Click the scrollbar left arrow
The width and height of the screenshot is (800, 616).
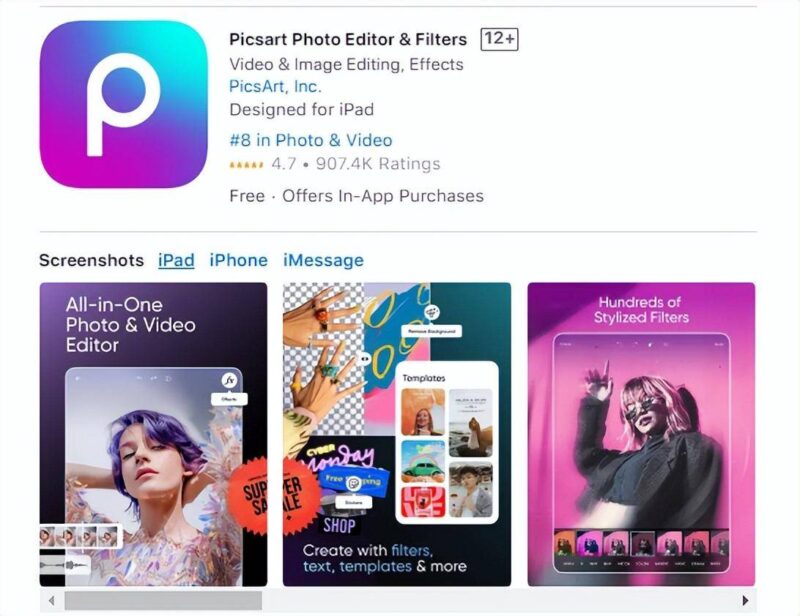[x=52, y=600]
